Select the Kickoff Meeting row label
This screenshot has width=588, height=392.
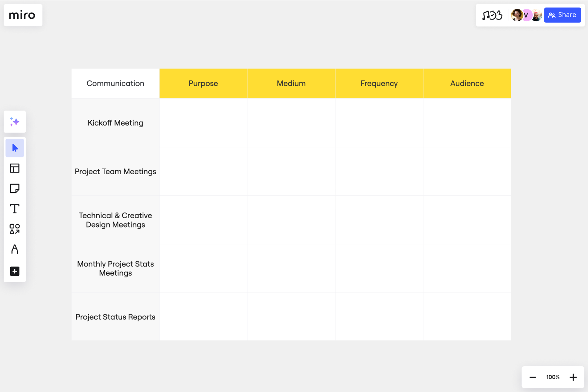click(x=115, y=123)
